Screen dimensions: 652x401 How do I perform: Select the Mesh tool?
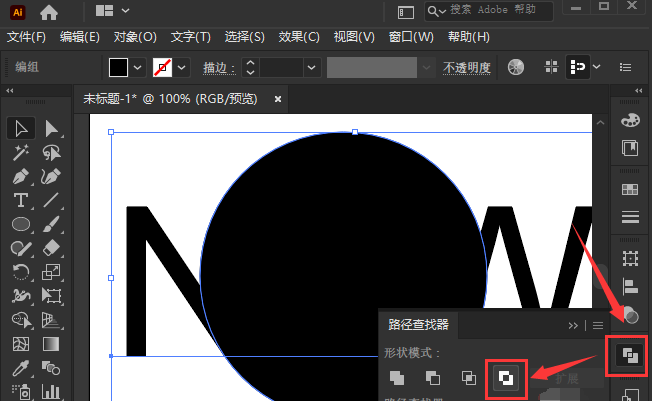point(21,344)
